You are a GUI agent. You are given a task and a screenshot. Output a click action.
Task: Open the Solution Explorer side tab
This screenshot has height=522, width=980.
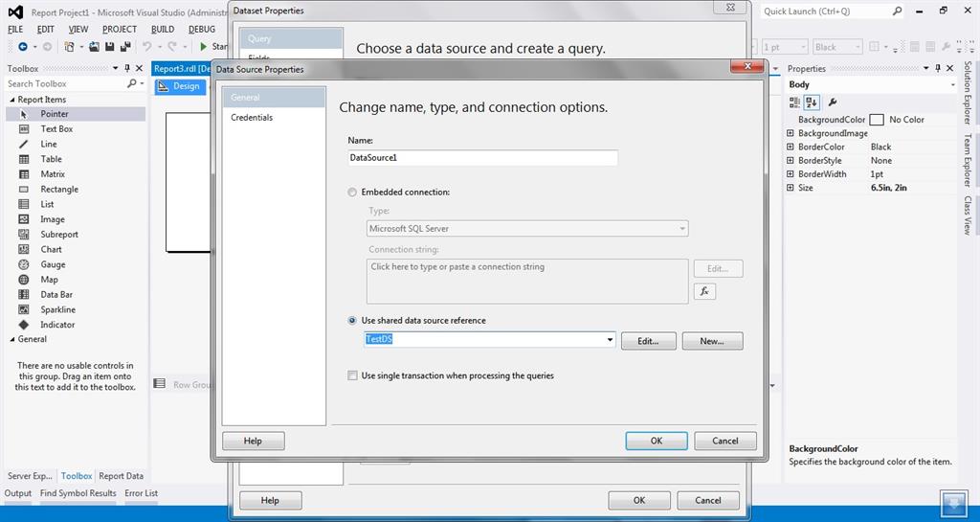(968, 93)
